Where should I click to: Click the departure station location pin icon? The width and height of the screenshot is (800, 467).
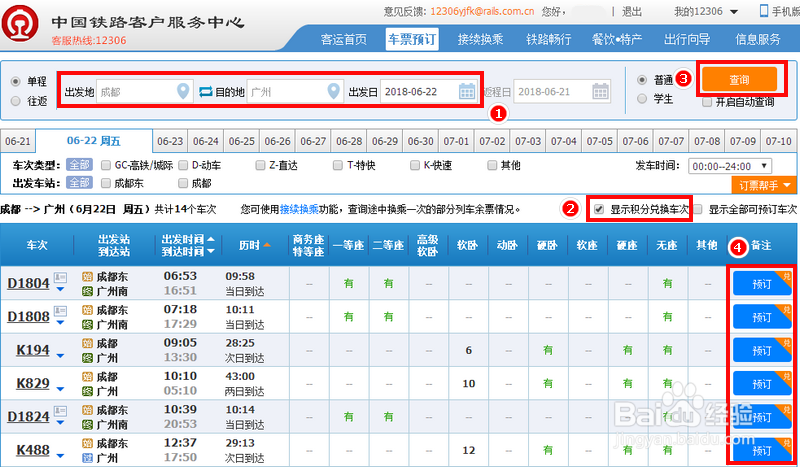coord(183,91)
